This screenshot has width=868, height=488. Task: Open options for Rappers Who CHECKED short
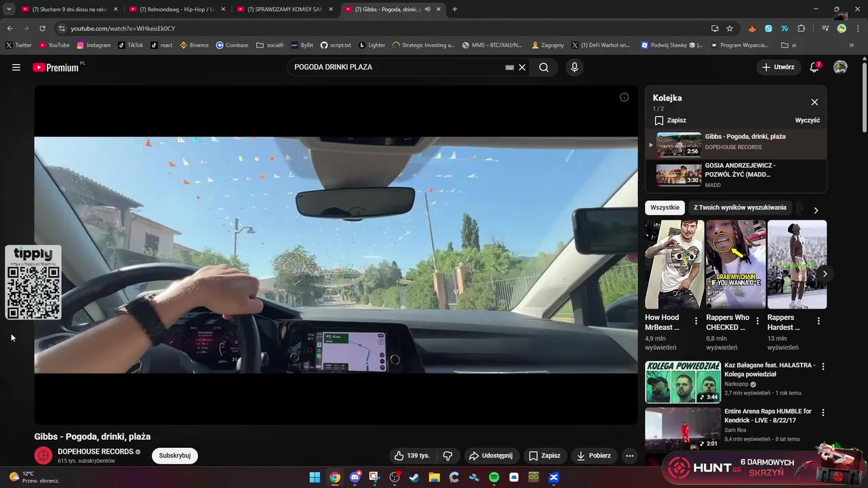point(757,321)
